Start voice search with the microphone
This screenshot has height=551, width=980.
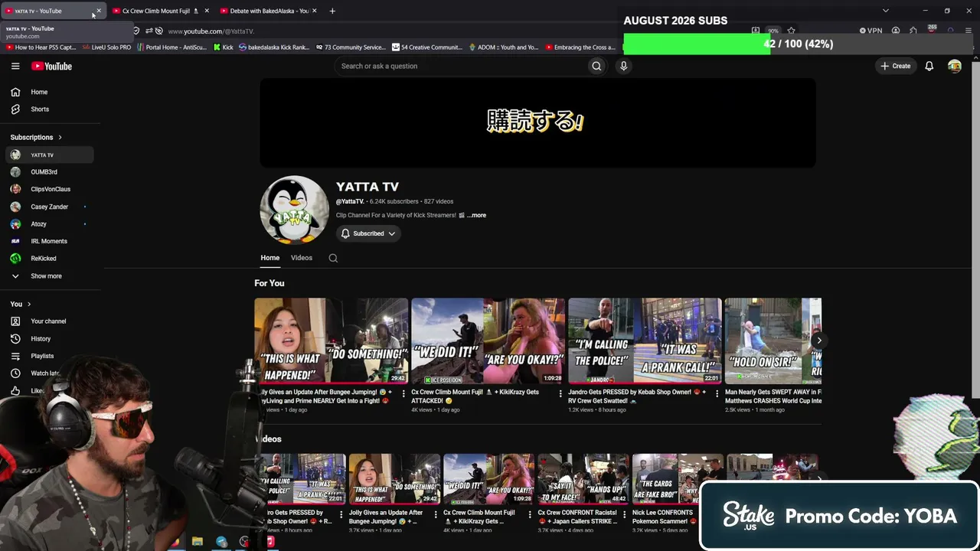[x=623, y=66]
